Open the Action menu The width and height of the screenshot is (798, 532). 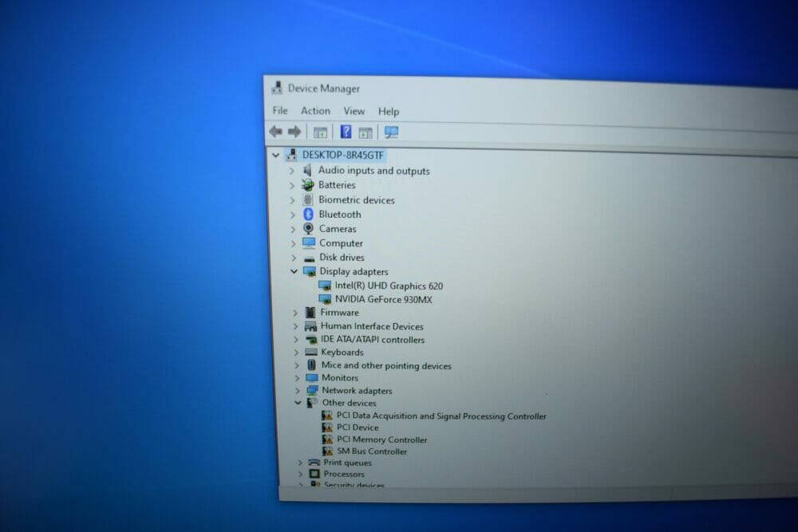click(x=315, y=110)
